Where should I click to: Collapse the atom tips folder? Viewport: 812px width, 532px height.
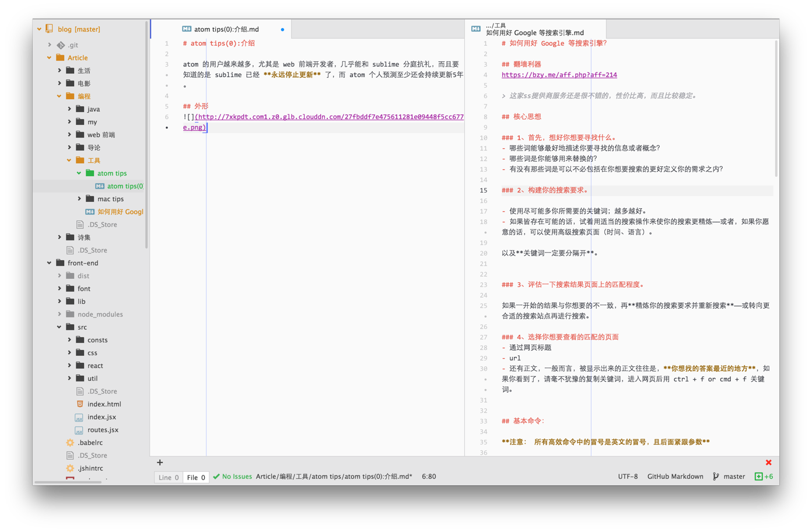pyautogui.click(x=78, y=173)
